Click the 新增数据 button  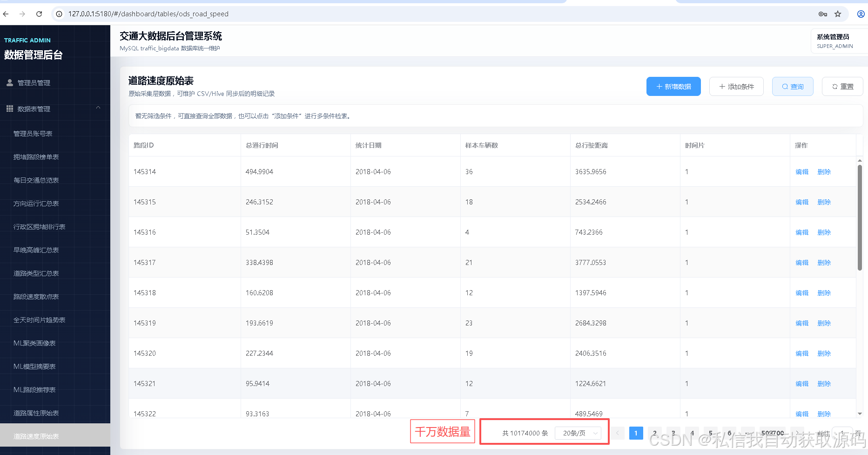(x=673, y=87)
